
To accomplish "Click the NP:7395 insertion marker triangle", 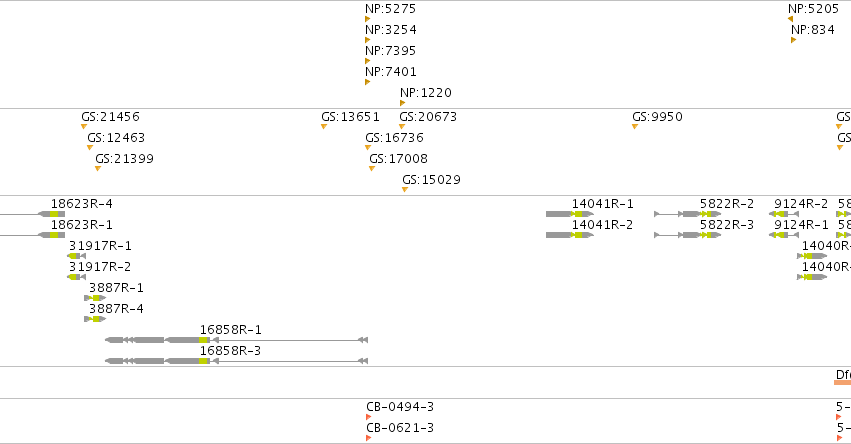I will pos(367,61).
